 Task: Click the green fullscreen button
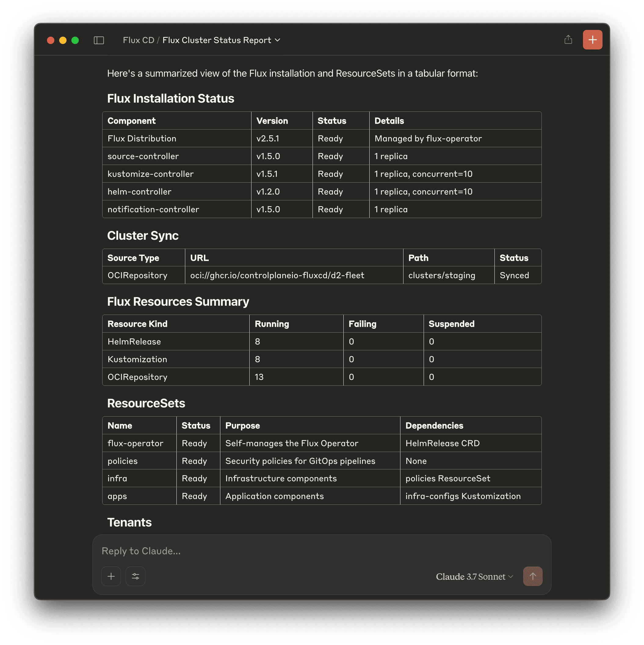[75, 40]
